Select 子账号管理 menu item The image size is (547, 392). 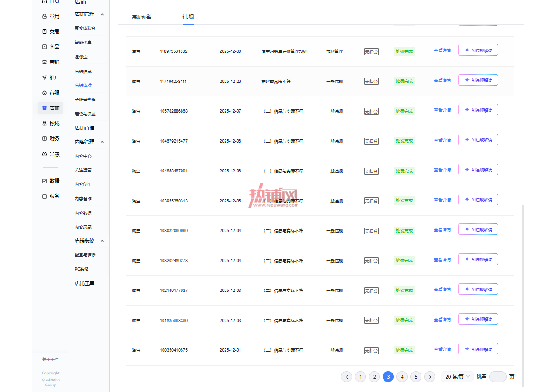(x=85, y=100)
